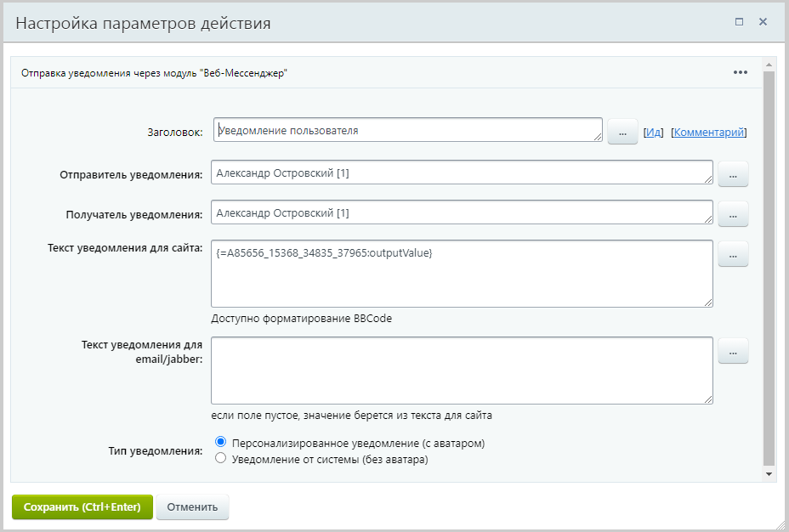Close the action settings dialog
The height and width of the screenshot is (532, 789).
click(763, 21)
